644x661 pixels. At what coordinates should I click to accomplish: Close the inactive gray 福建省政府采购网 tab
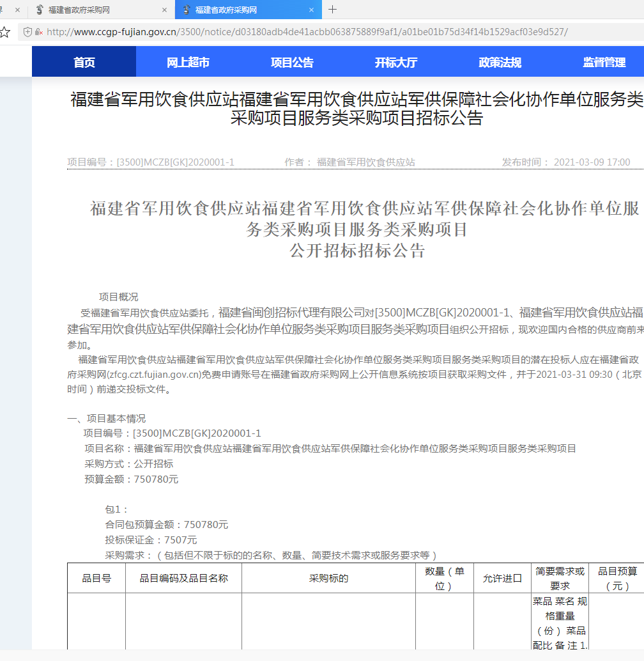tap(164, 10)
